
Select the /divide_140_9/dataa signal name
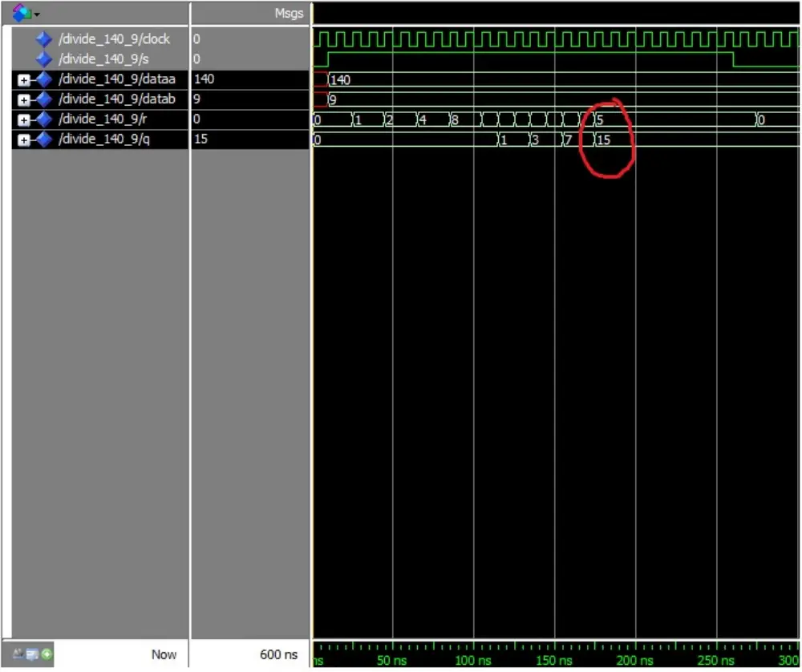(x=116, y=79)
